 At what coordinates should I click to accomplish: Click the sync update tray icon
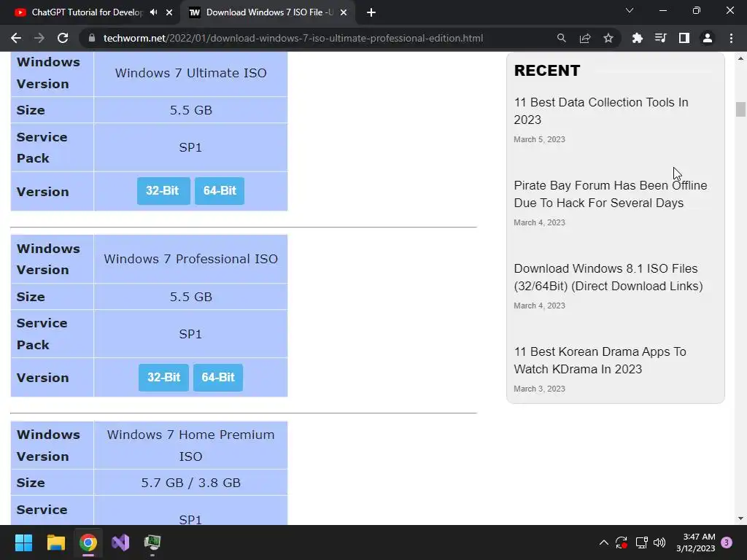pos(622,542)
